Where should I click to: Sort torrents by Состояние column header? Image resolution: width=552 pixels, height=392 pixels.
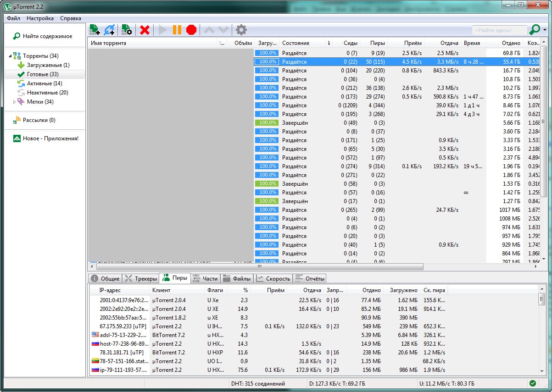(303, 43)
